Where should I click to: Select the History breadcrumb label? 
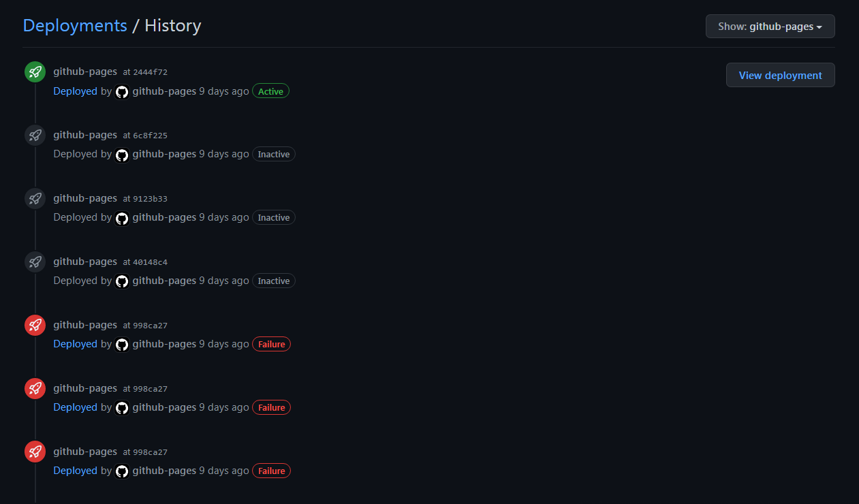[172, 25]
